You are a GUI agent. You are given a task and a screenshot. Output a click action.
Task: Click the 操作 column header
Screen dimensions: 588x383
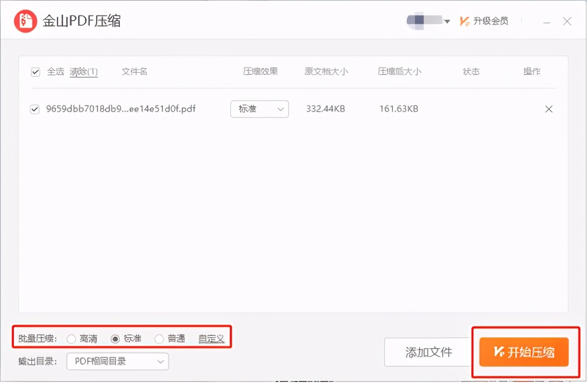pos(532,71)
